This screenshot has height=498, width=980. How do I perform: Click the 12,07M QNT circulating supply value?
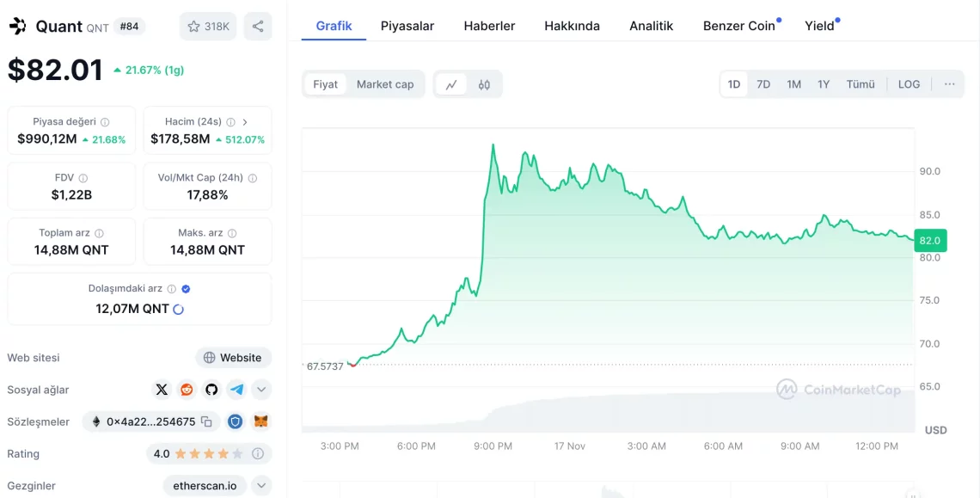click(132, 309)
